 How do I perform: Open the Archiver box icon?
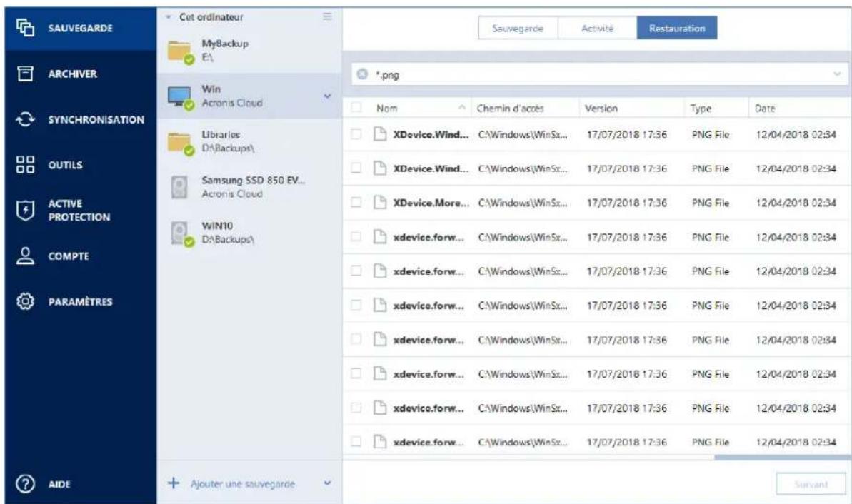[25, 74]
